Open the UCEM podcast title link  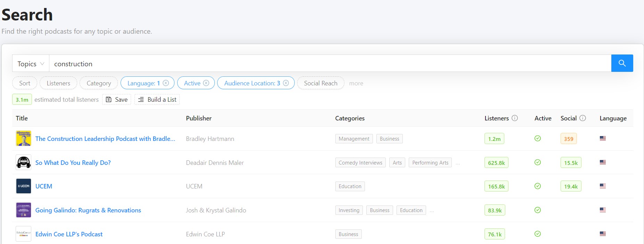tap(44, 186)
